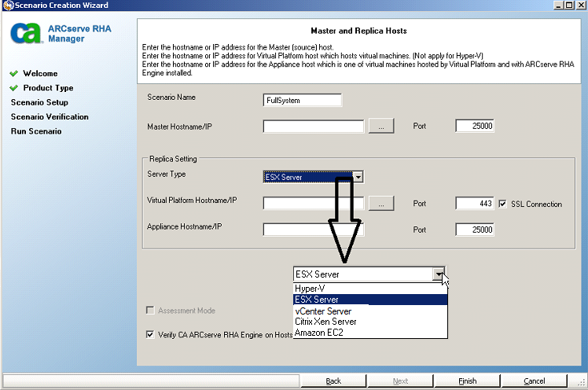Viewport: 588px width, 390px height.
Task: Click browse button next to Virtual Platform Hostname
Action: 380,204
